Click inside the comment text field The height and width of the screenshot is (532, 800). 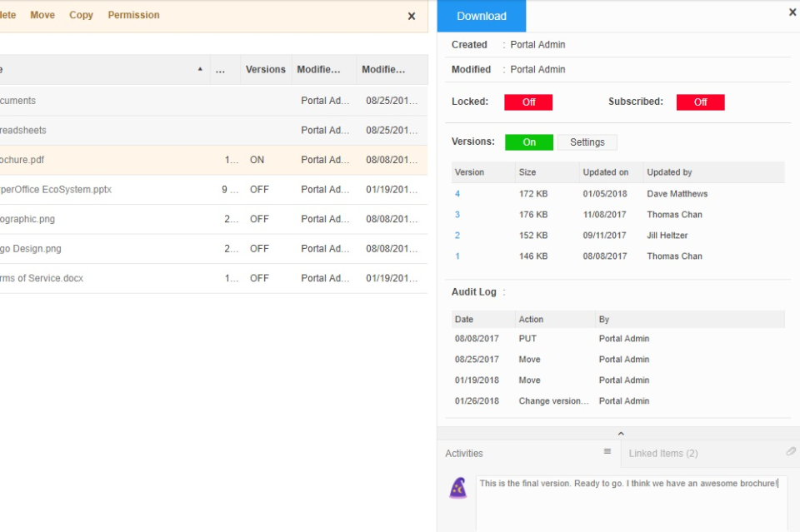point(631,495)
